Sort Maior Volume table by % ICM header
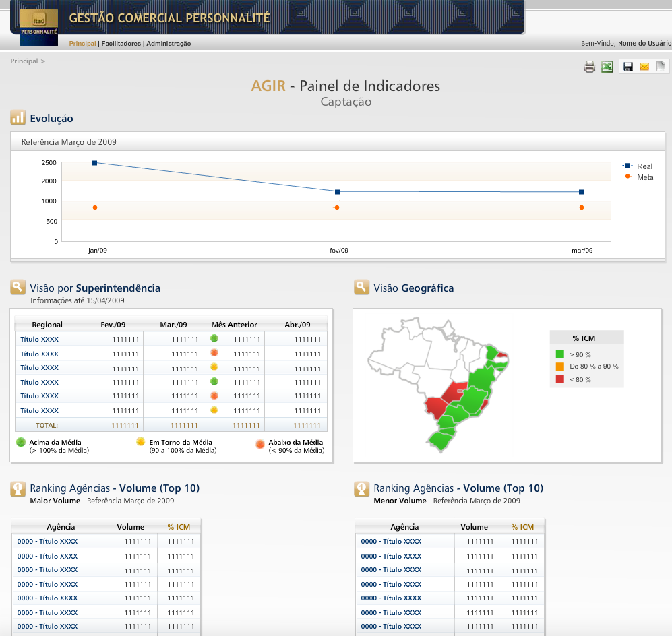Viewport: 672px width, 636px height. 179,527
